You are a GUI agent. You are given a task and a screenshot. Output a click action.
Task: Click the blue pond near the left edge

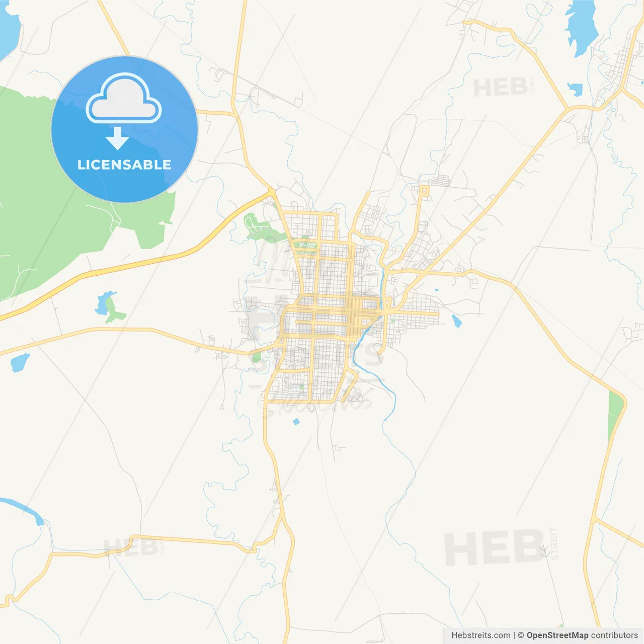20,362
